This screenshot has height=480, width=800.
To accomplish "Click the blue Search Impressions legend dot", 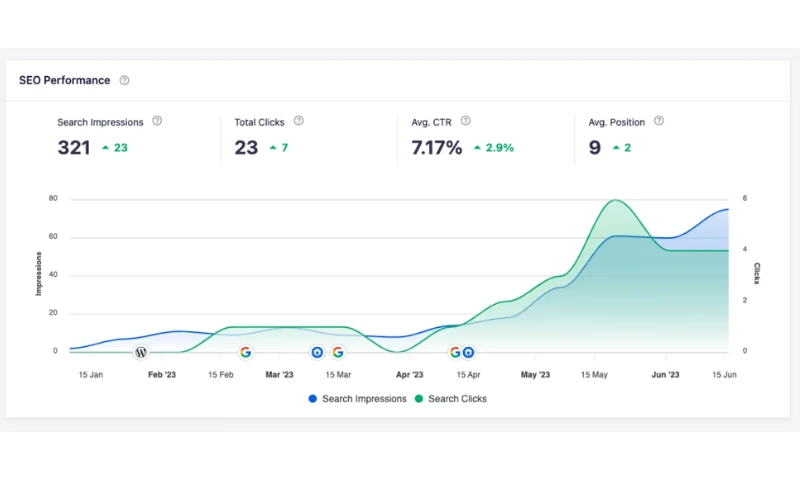I will click(x=313, y=398).
